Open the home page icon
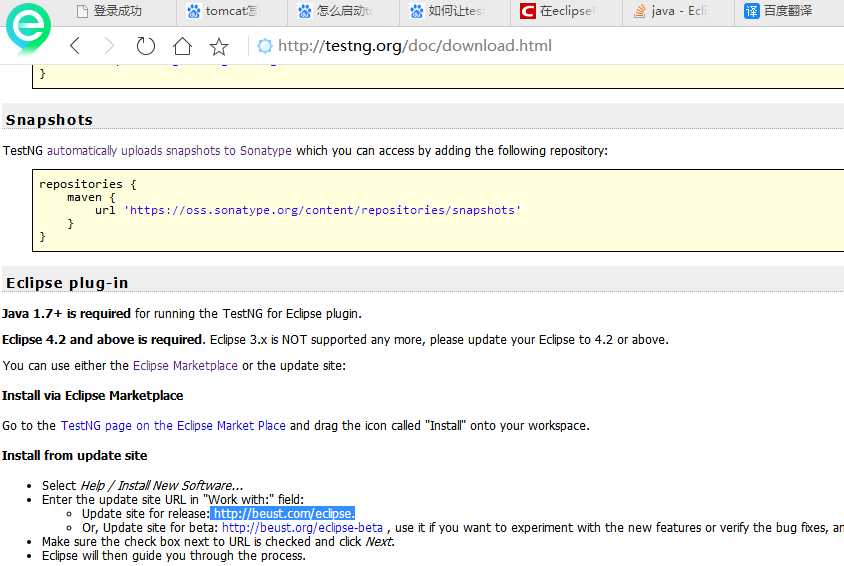 coord(182,46)
